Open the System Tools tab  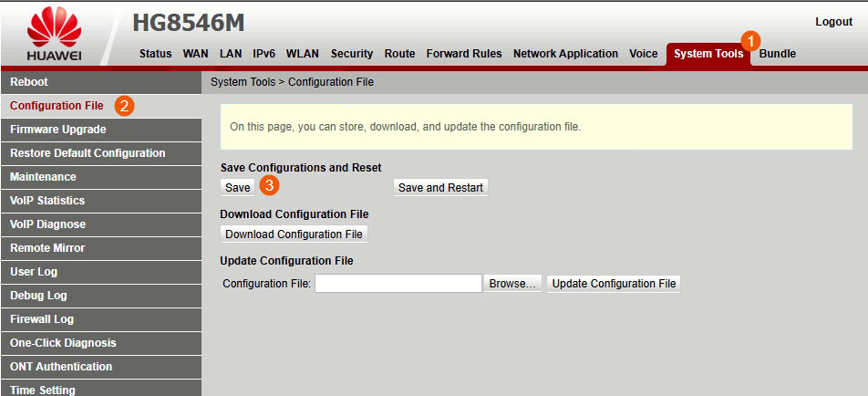point(708,54)
